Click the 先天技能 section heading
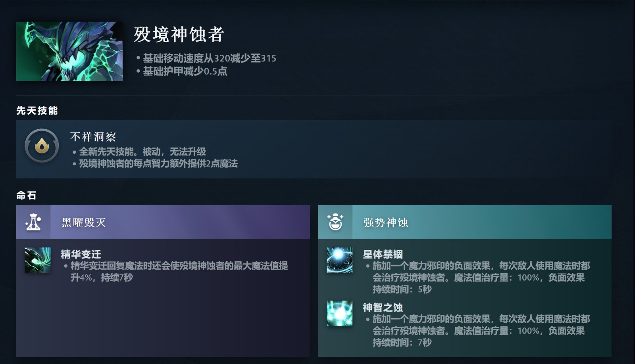The height and width of the screenshot is (364, 635). 37,111
